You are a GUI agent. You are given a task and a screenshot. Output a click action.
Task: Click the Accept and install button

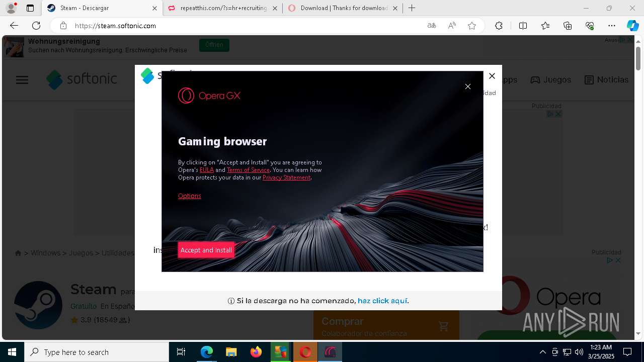pyautogui.click(x=206, y=250)
